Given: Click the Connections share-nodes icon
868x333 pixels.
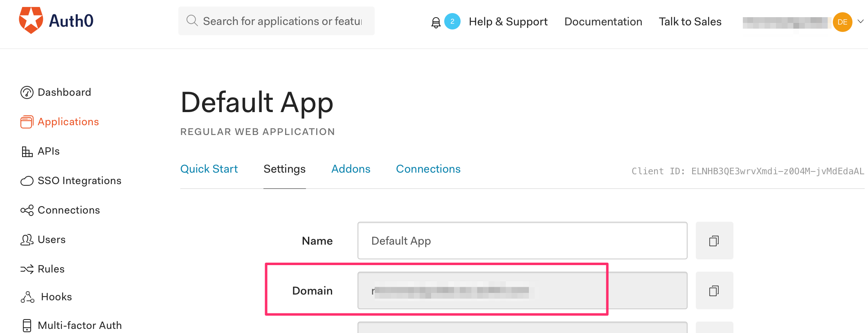Looking at the screenshot, I should 27,210.
